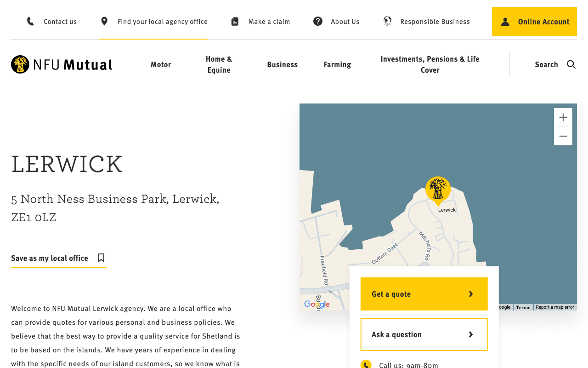
Task: Click the welcome paragraph about Lerwick agency
Action: point(126,336)
